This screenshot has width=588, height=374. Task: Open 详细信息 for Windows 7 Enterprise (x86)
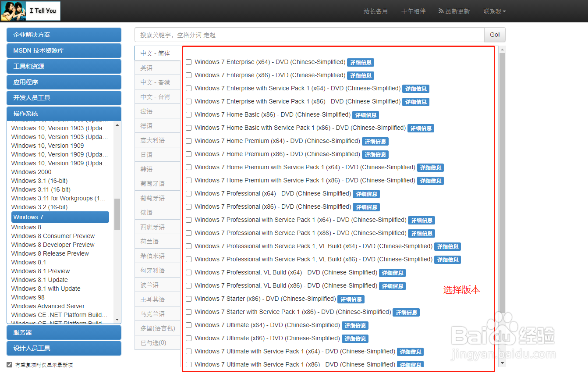tap(361, 76)
